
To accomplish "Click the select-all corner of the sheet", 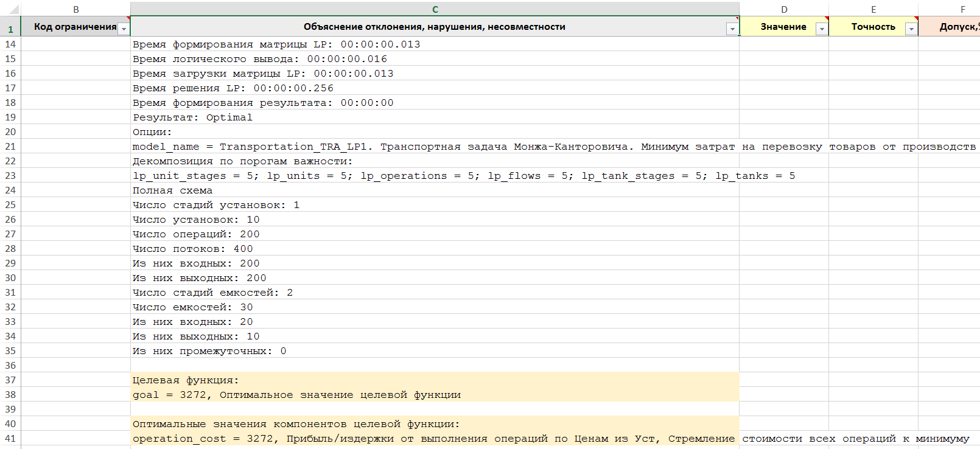I will 10,9.
